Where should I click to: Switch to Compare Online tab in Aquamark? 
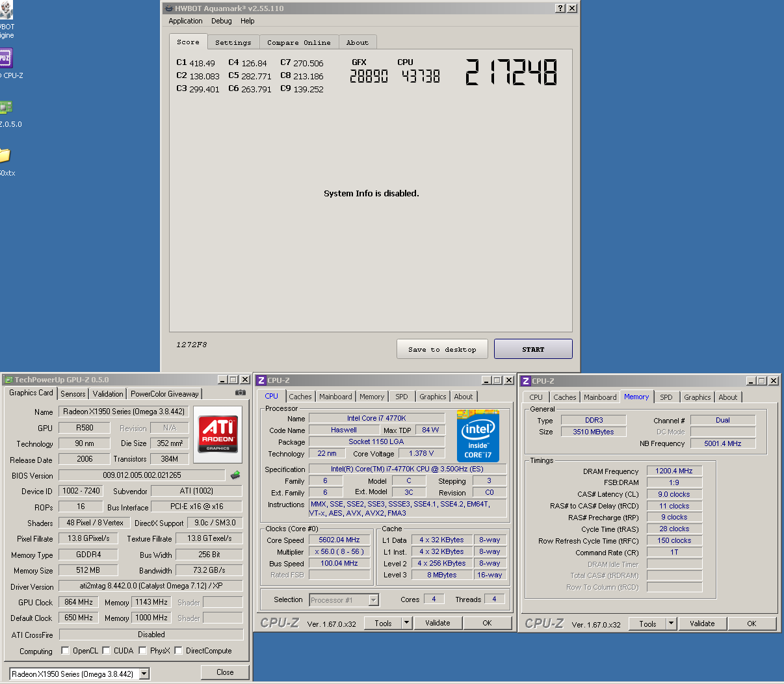pyautogui.click(x=299, y=42)
